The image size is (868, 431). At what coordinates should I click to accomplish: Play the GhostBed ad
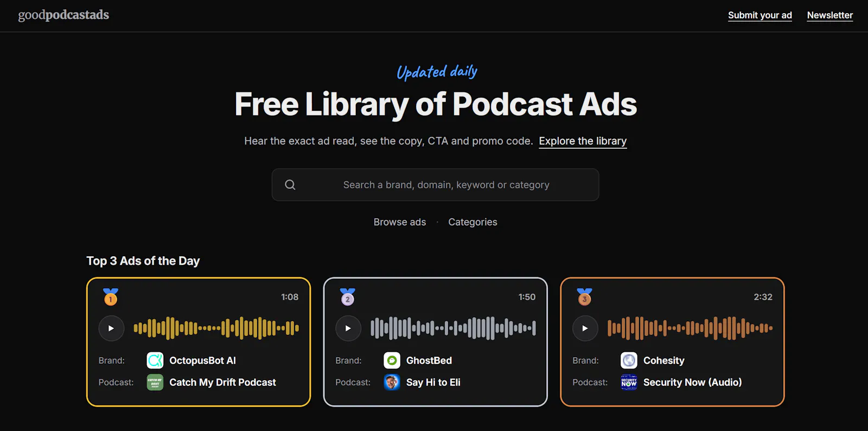pyautogui.click(x=348, y=328)
